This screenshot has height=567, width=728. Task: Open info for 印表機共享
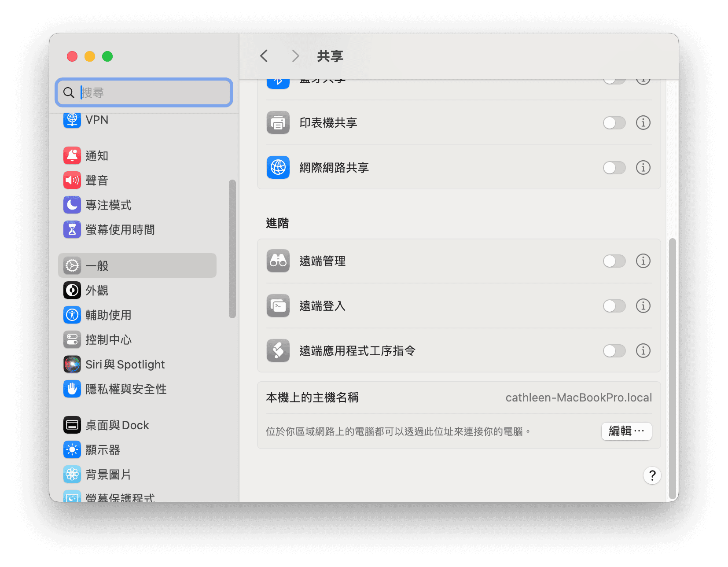[643, 122]
